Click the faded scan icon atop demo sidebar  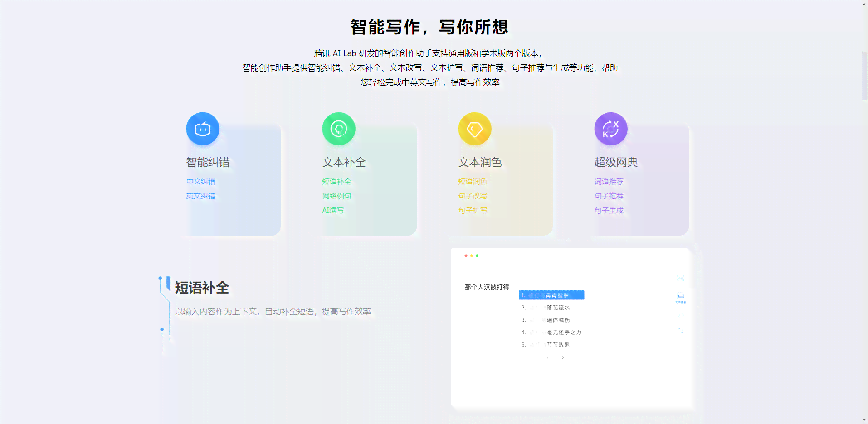tap(680, 278)
